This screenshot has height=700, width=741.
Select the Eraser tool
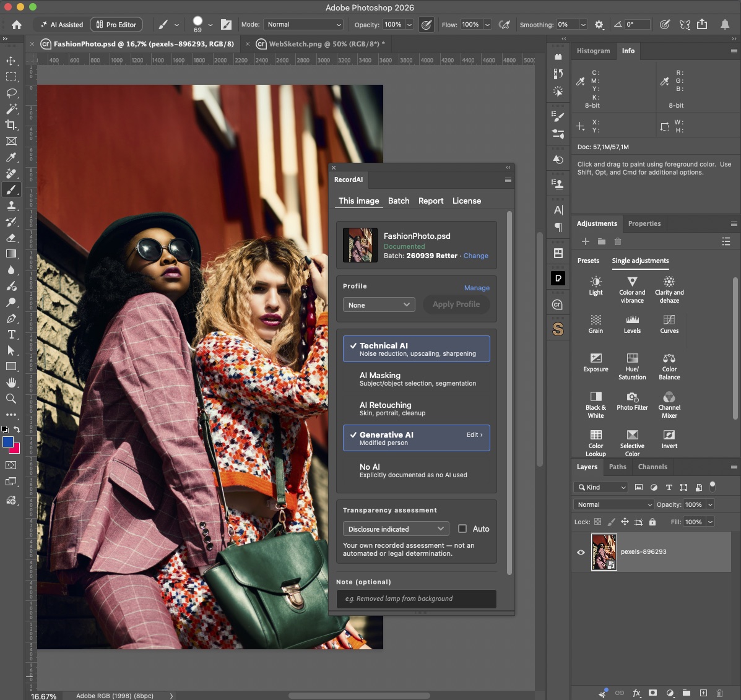pyautogui.click(x=11, y=238)
